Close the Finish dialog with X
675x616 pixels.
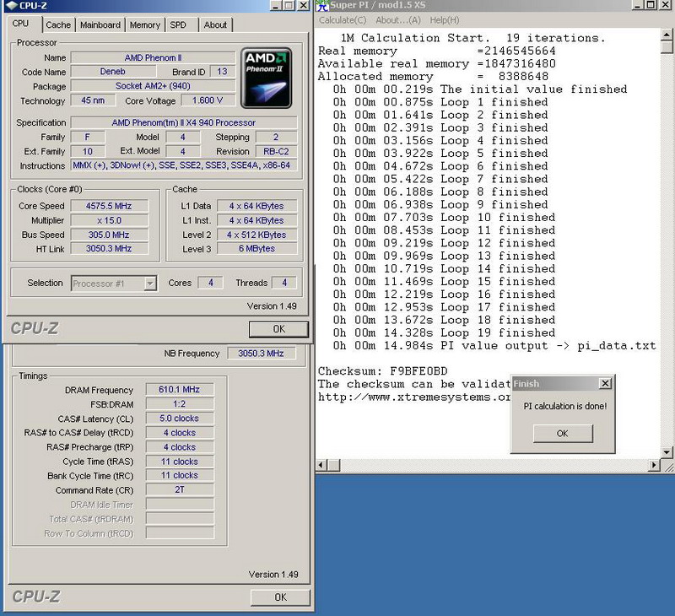point(605,383)
